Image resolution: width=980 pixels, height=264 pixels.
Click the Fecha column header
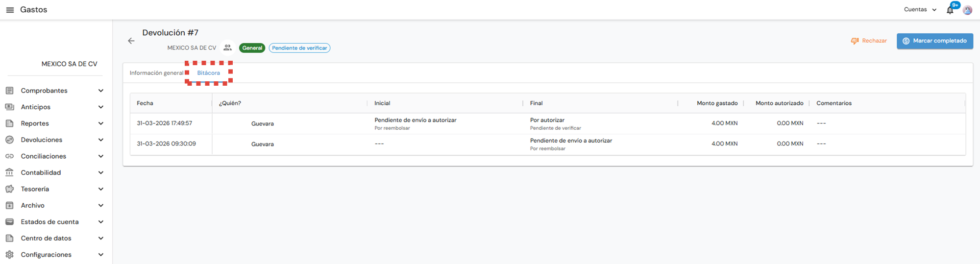pos(145,103)
